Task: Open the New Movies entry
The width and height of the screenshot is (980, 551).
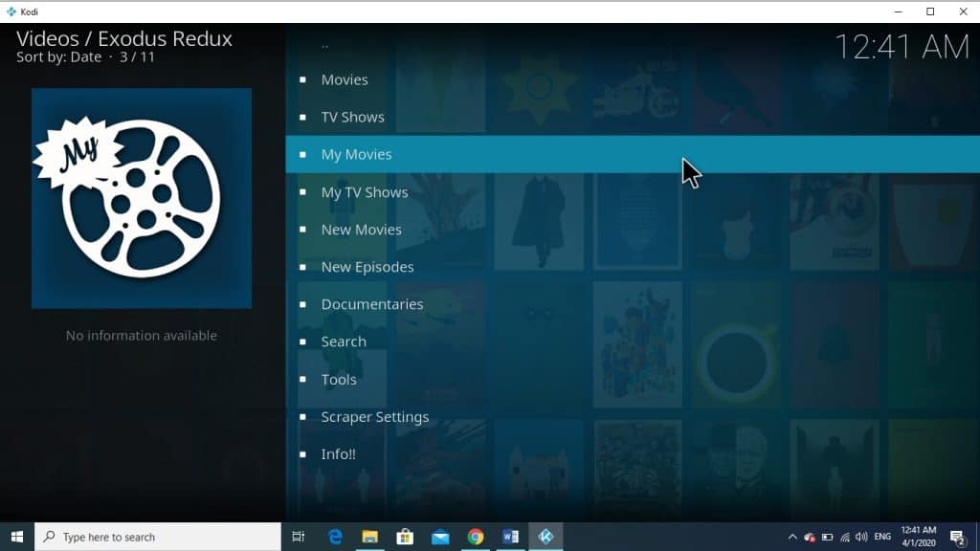Action: tap(633, 230)
